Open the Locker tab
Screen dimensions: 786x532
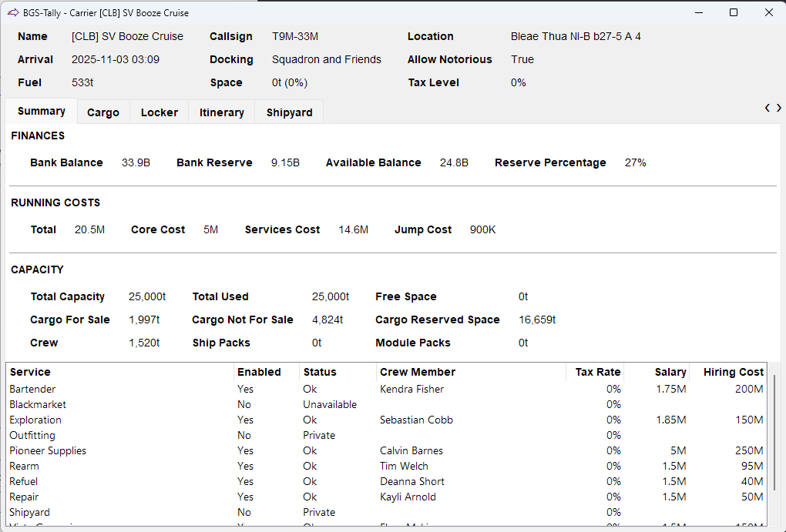[x=159, y=112]
